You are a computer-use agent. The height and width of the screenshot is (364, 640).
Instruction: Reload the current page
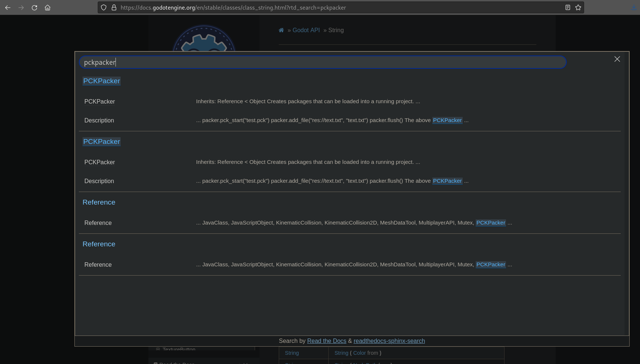(34, 7)
